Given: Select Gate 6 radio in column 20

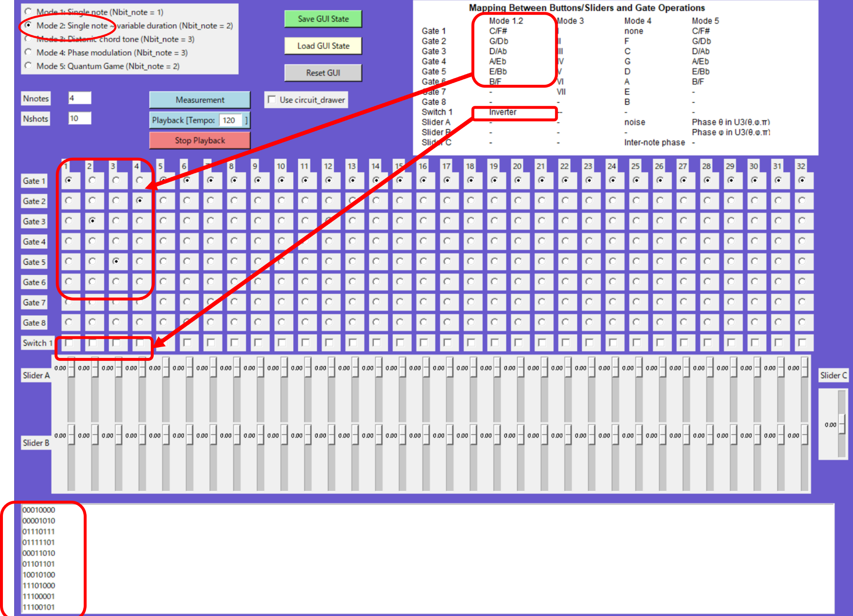Looking at the screenshot, I should (x=518, y=281).
